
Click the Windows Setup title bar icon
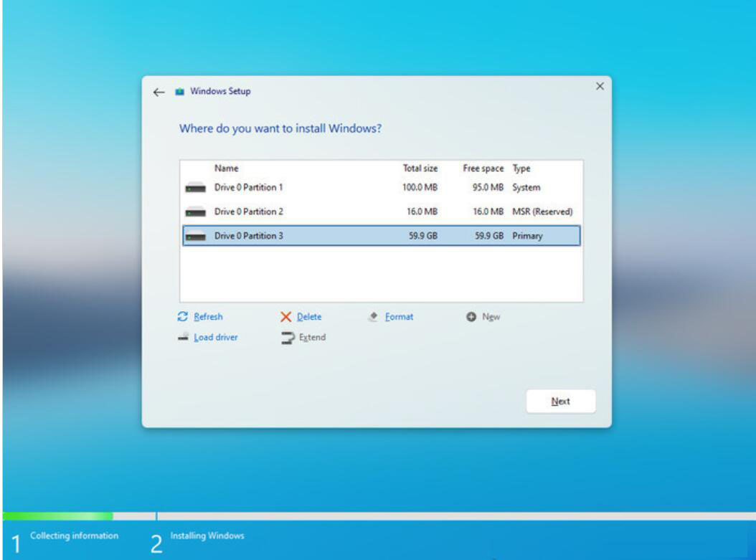[x=179, y=92]
